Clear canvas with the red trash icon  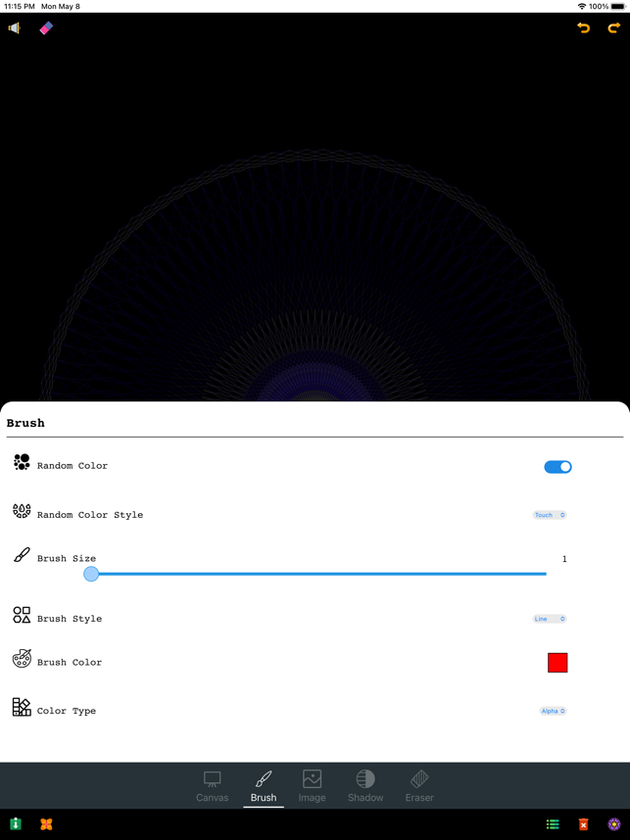point(583,824)
